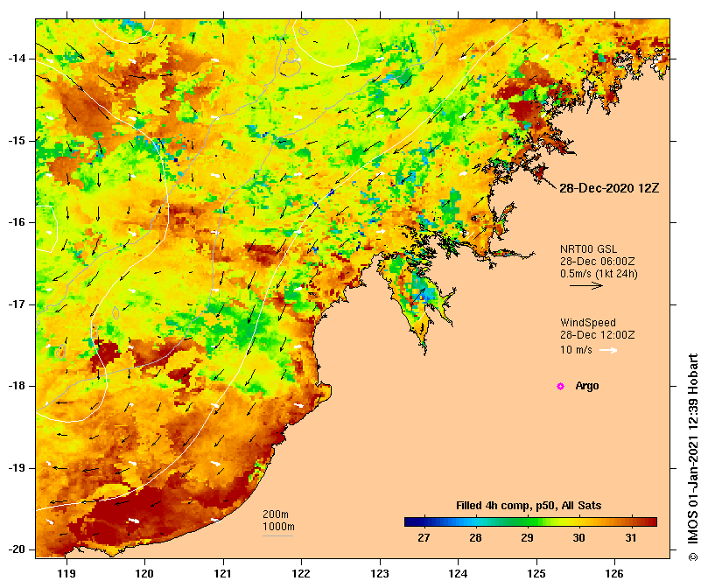
Task: Click the latitude axis label -17
Action: (17, 304)
